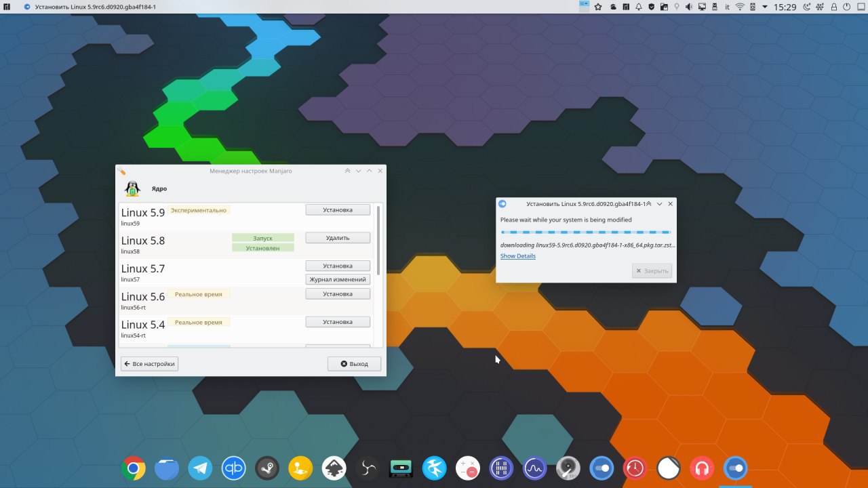
Task: Open the Wi-Fi network tray icon
Action: (740, 7)
